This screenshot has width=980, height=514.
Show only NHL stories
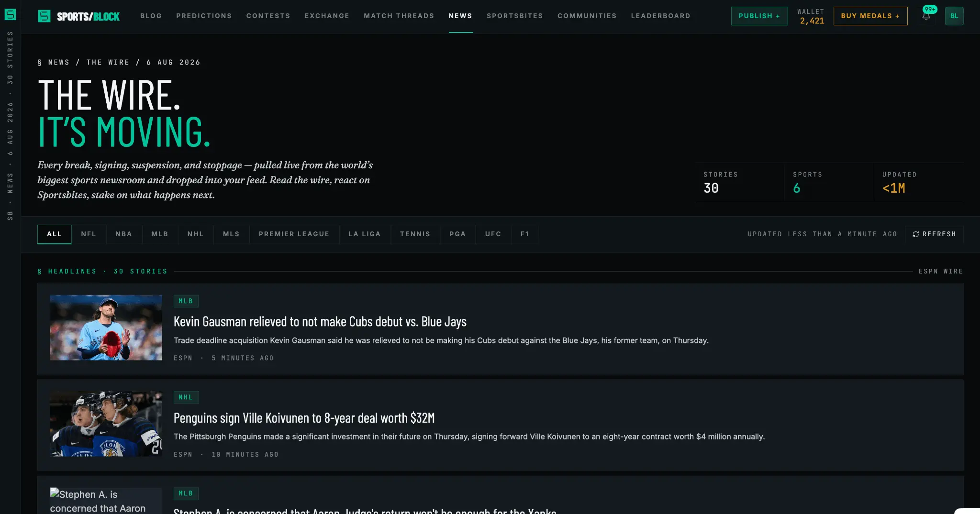click(x=196, y=234)
